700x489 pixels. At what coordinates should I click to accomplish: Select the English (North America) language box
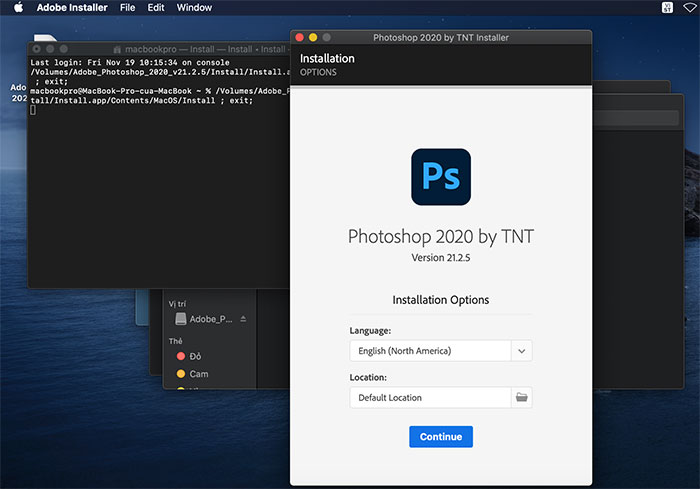(430, 351)
